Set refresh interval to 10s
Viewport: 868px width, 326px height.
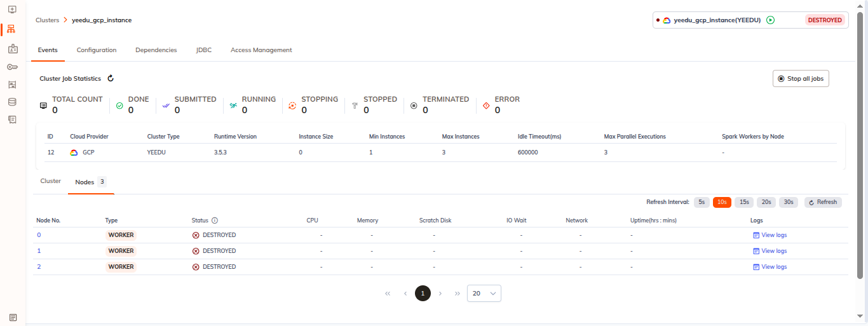[722, 202]
